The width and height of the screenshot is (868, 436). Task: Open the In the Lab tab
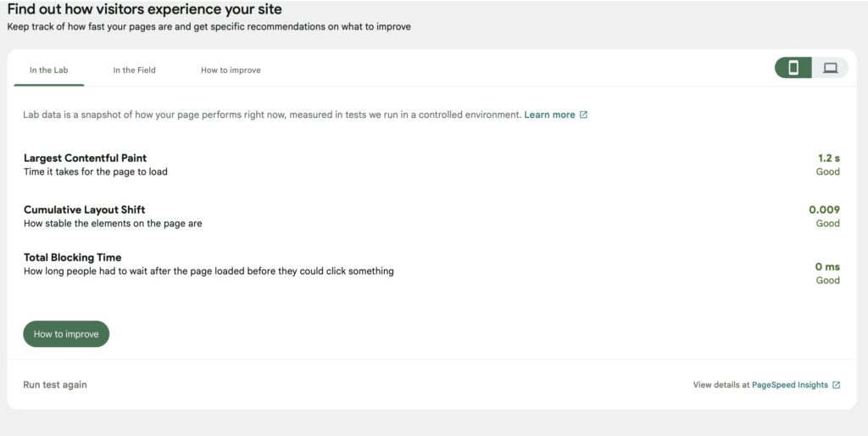coord(48,70)
